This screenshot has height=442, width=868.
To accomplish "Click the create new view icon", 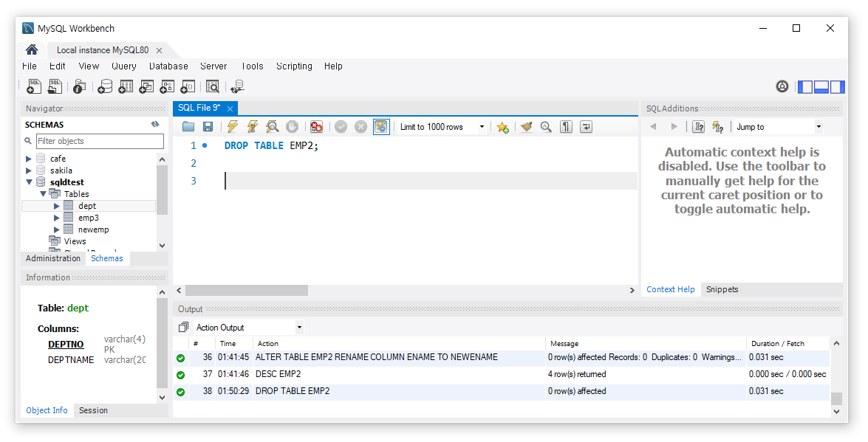I will pyautogui.click(x=146, y=86).
